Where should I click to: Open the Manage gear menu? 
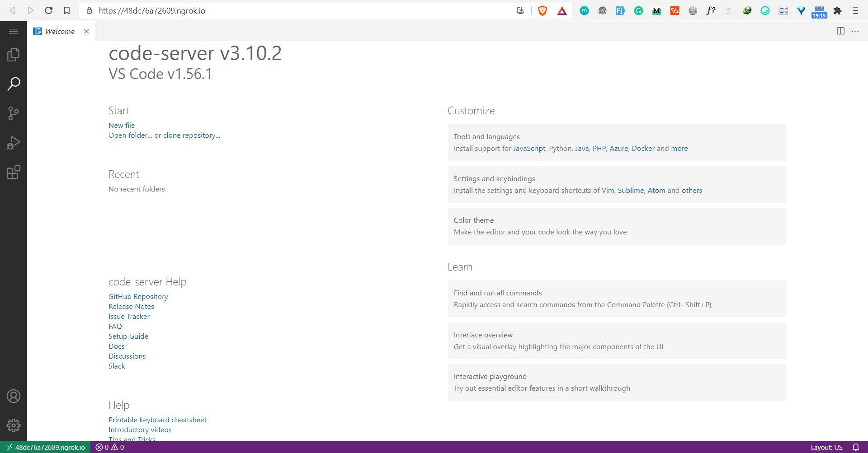click(14, 425)
